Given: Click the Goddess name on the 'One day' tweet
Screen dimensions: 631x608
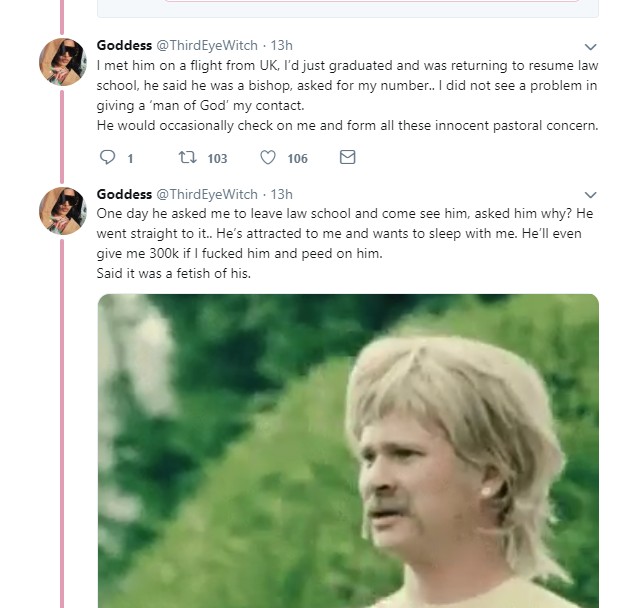Looking at the screenshot, I should pyautogui.click(x=124, y=194).
